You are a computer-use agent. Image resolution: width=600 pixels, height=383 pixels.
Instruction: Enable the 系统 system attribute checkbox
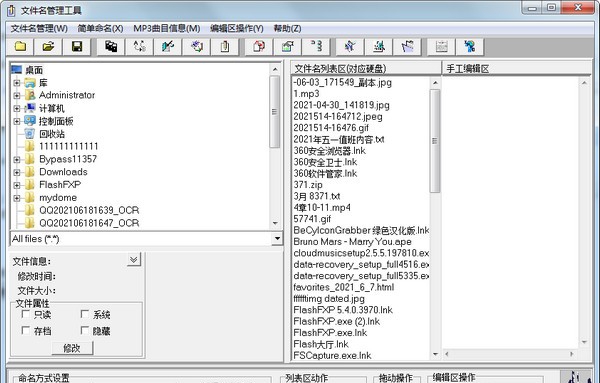[x=85, y=314]
